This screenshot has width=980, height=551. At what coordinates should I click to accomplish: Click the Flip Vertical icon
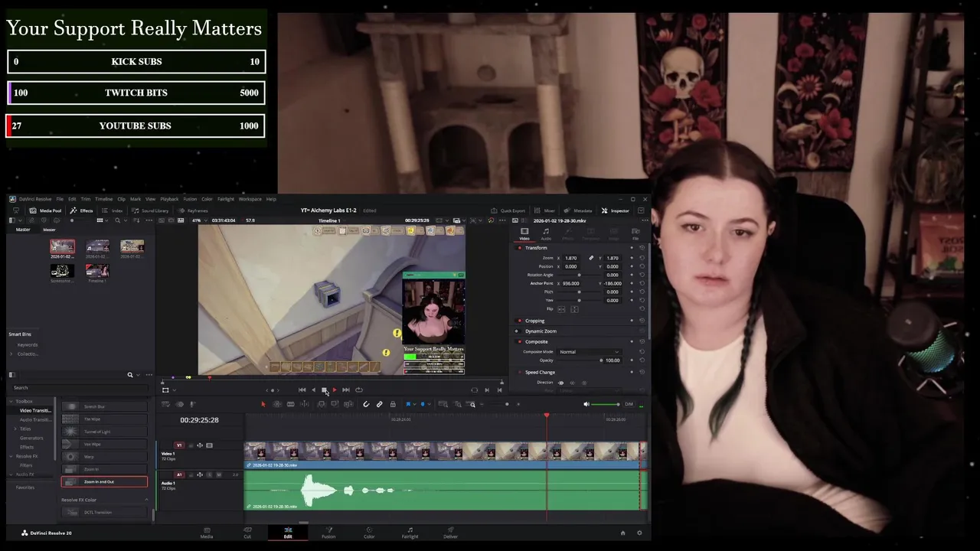tap(574, 309)
